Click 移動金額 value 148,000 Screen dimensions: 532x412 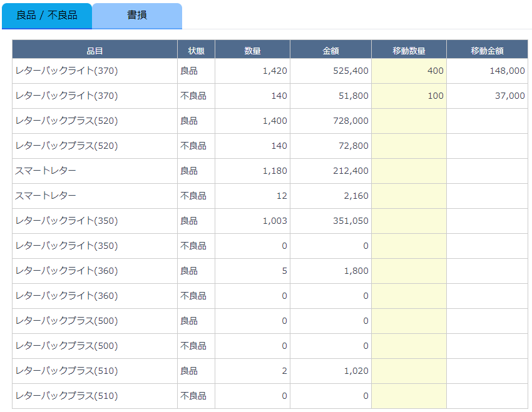coord(507,71)
